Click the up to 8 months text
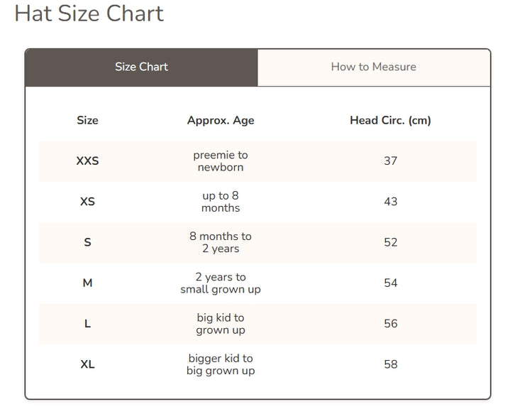Image resolution: width=532 pixels, height=419 pixels. point(221,202)
